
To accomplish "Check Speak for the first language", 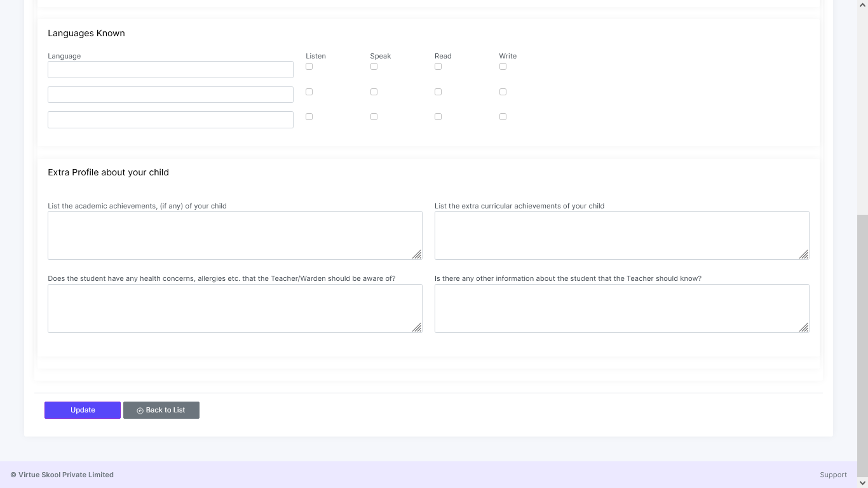I will coord(374,66).
